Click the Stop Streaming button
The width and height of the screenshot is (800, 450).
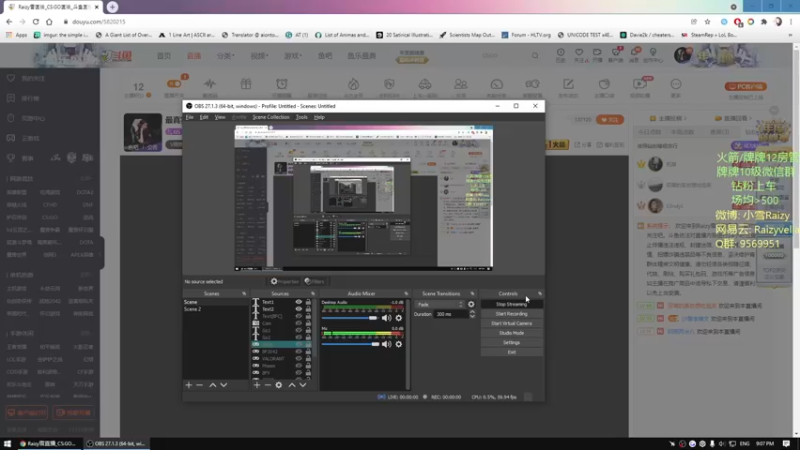pos(511,304)
